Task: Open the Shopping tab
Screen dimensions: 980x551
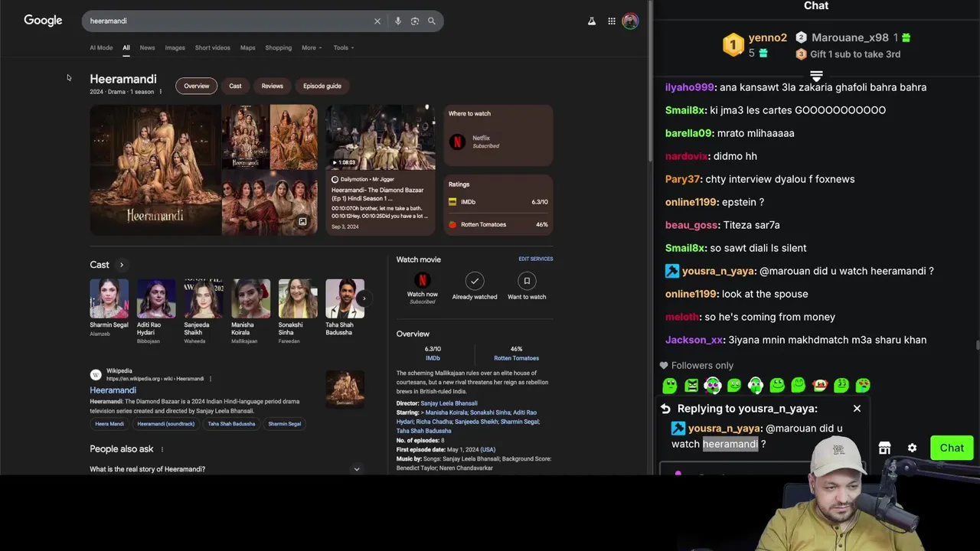Action: [278, 47]
